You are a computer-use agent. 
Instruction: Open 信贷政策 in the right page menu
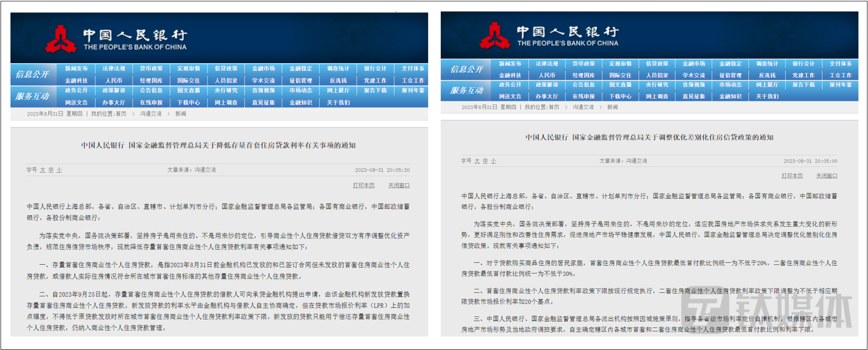pyautogui.click(x=657, y=64)
